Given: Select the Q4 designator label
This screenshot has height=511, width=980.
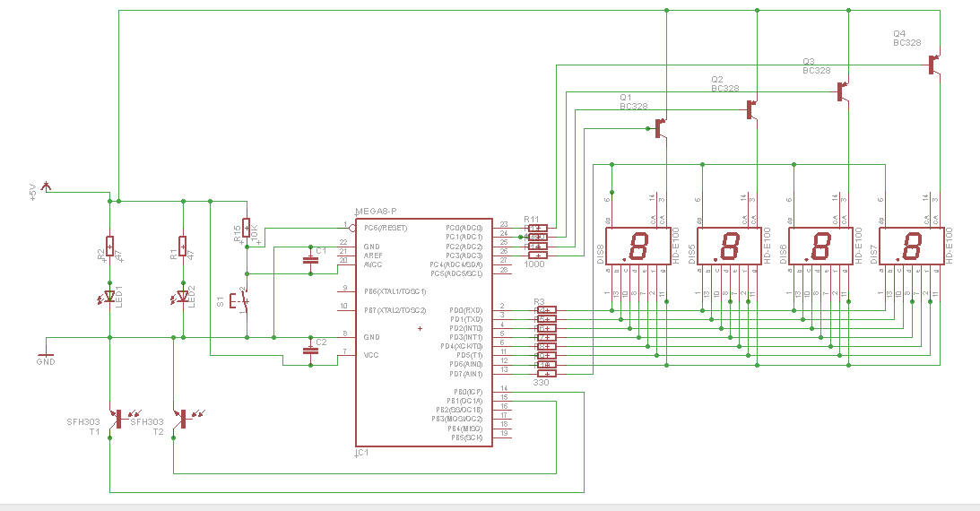Looking at the screenshot, I should coord(899,33).
